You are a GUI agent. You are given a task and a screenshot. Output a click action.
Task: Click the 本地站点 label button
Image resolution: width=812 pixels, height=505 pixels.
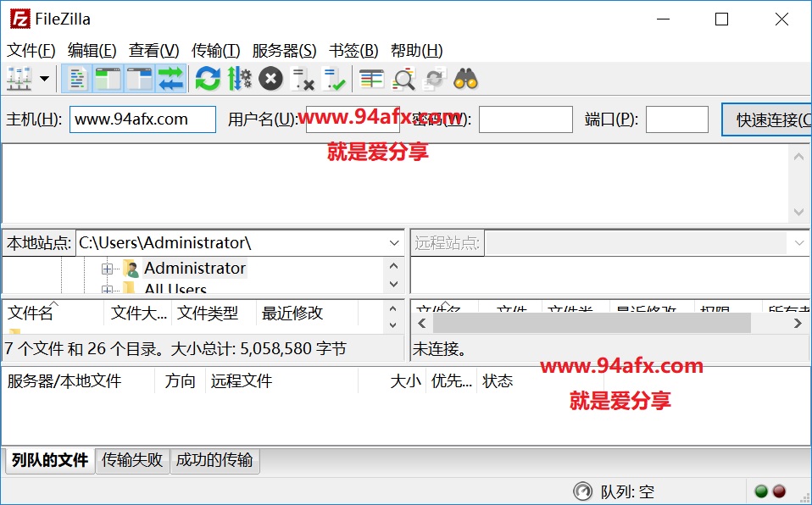(39, 243)
